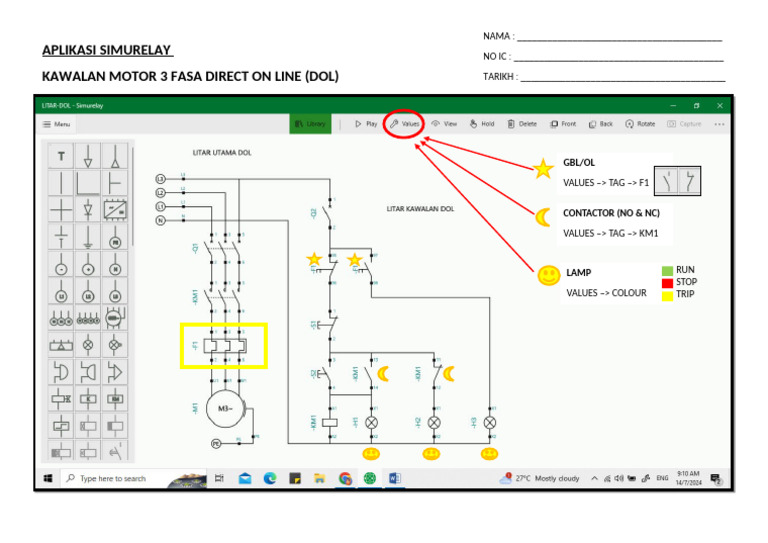Select the KM1 coil in control circuit
The height and width of the screenshot is (543, 768).
[330, 423]
